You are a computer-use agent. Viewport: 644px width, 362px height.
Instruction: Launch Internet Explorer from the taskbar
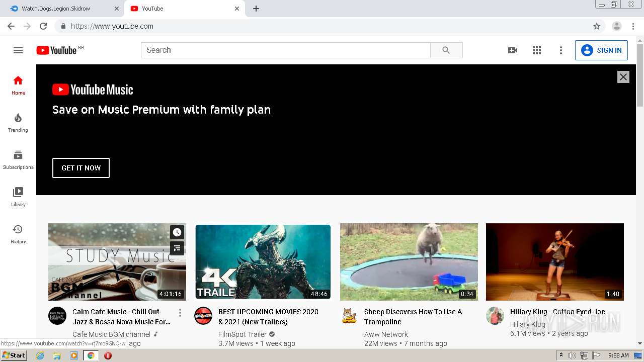tap(40, 355)
